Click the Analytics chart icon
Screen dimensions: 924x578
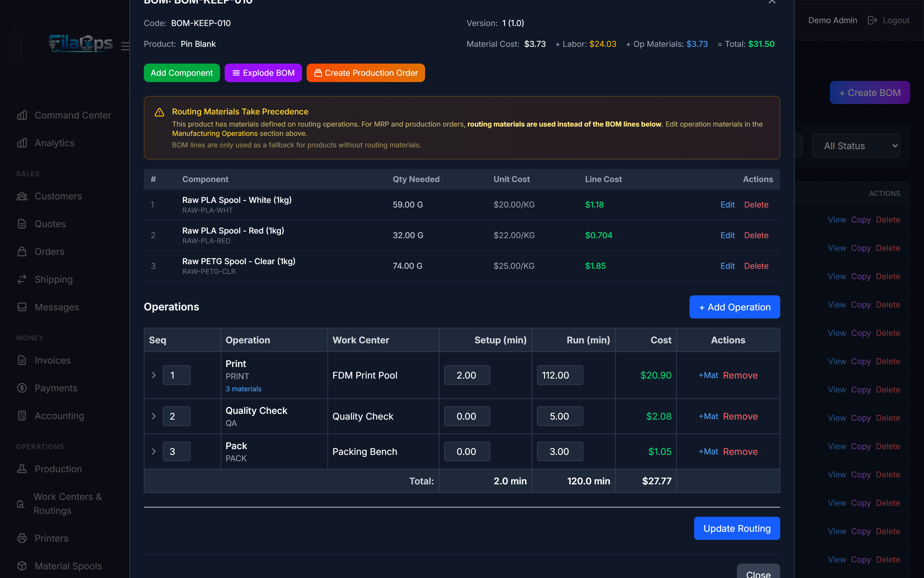(x=22, y=143)
